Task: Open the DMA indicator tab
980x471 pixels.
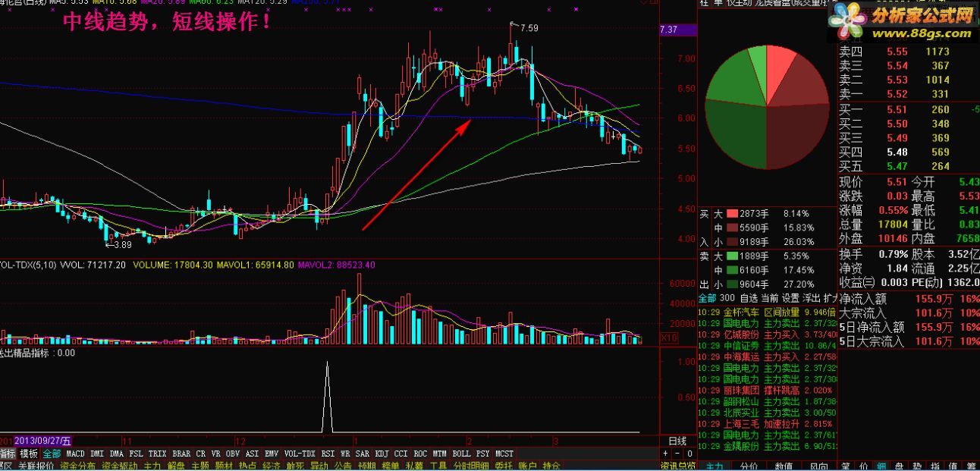Action: pyautogui.click(x=117, y=454)
